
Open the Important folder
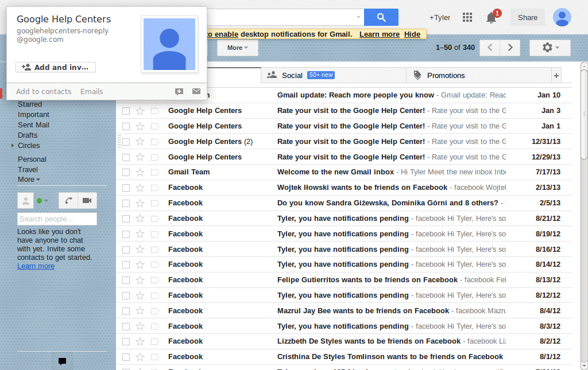click(x=33, y=115)
